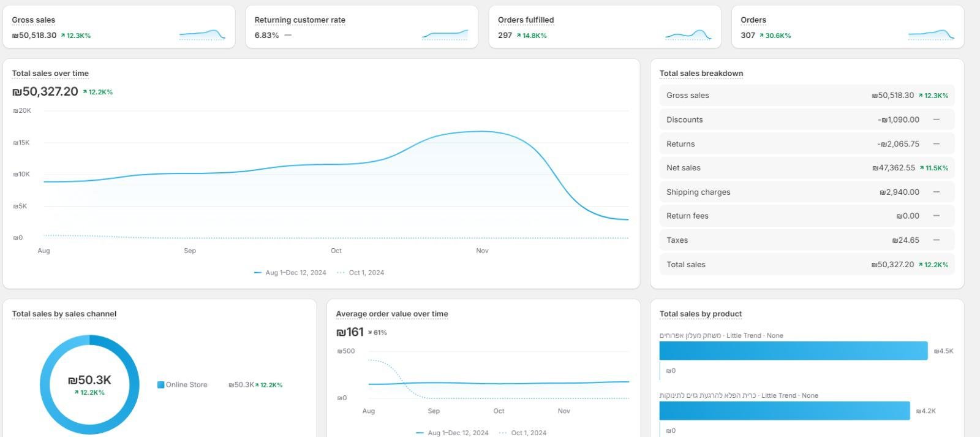
Task: Click the Gross sales sparkline chart
Action: click(x=202, y=35)
